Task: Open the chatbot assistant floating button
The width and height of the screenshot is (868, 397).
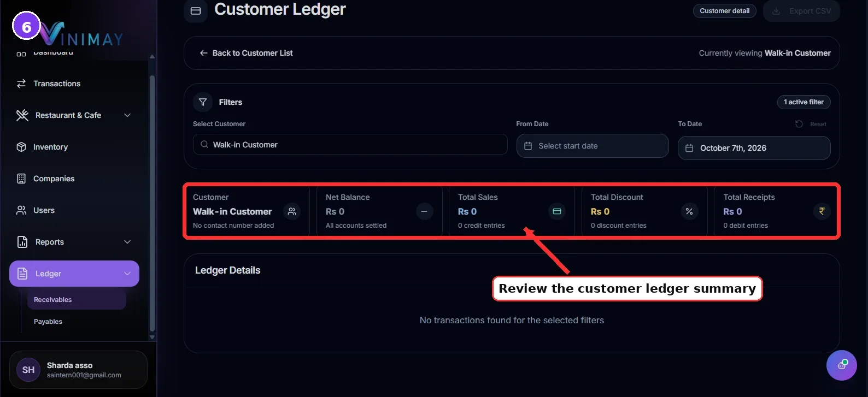Action: 842,365
